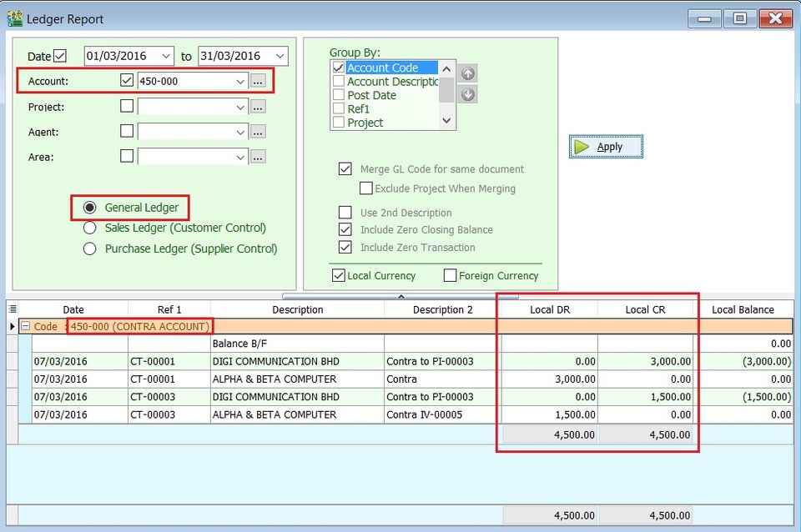Select the Ref1 group-by entry

[x=355, y=108]
